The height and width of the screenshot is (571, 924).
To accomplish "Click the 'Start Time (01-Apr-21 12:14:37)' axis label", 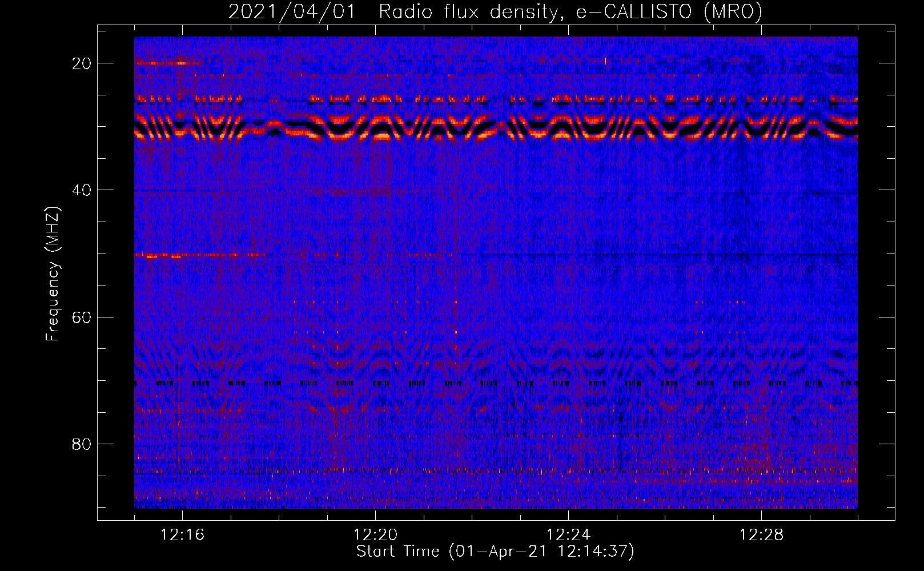I will pos(495,552).
